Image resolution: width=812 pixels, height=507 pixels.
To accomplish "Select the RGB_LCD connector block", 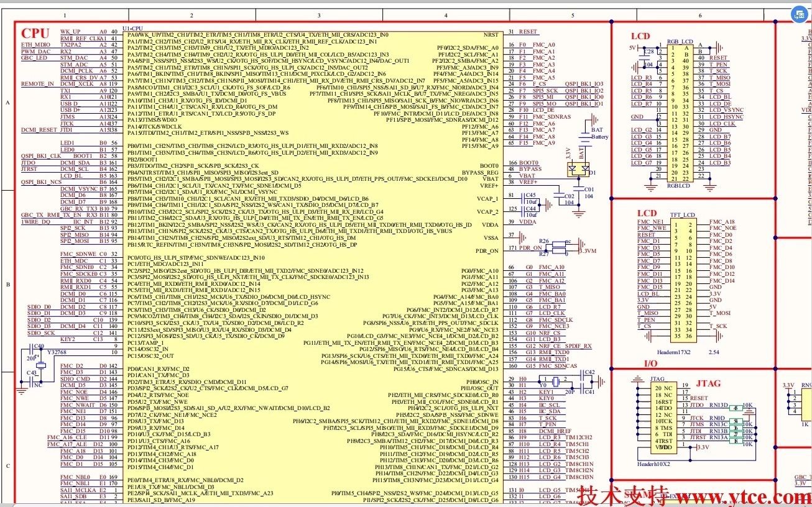I will coord(680,111).
